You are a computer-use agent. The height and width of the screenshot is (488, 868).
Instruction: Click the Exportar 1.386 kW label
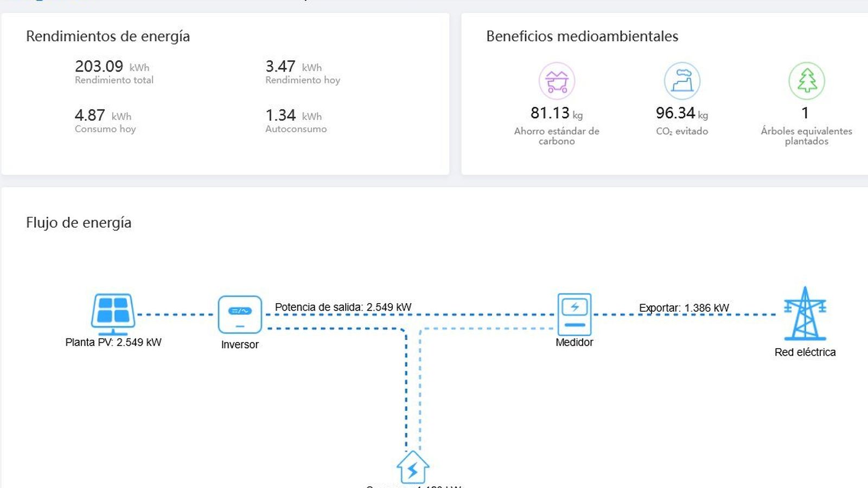click(x=684, y=308)
